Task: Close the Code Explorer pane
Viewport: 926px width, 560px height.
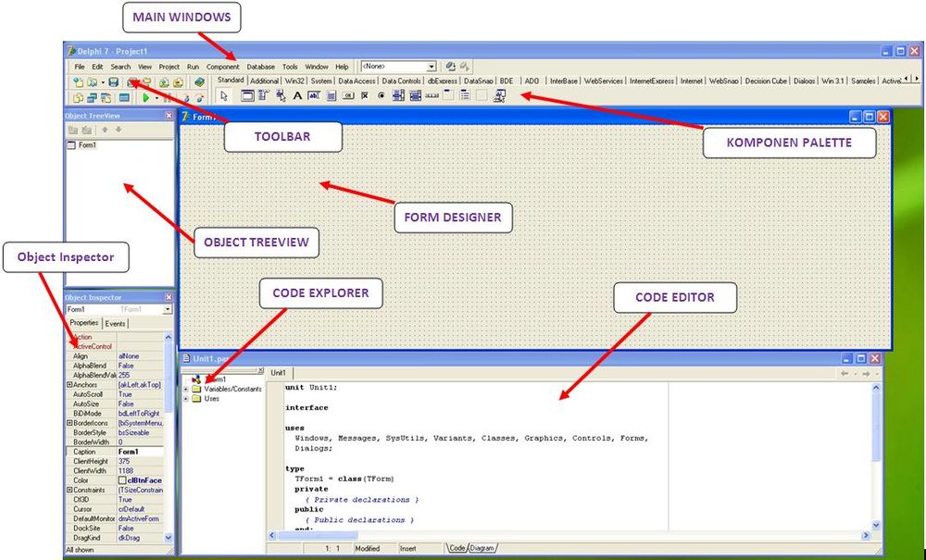Action: [x=260, y=369]
